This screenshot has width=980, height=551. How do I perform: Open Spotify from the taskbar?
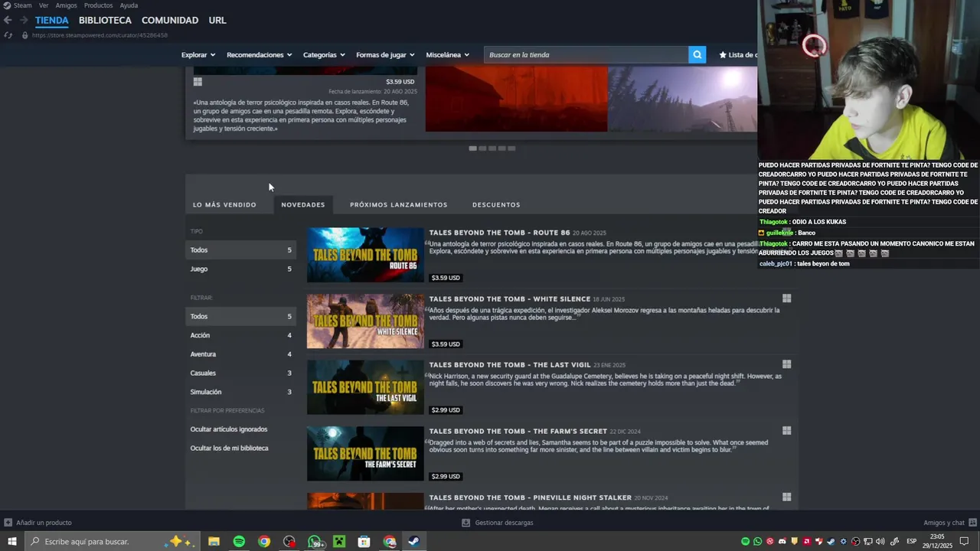(239, 541)
